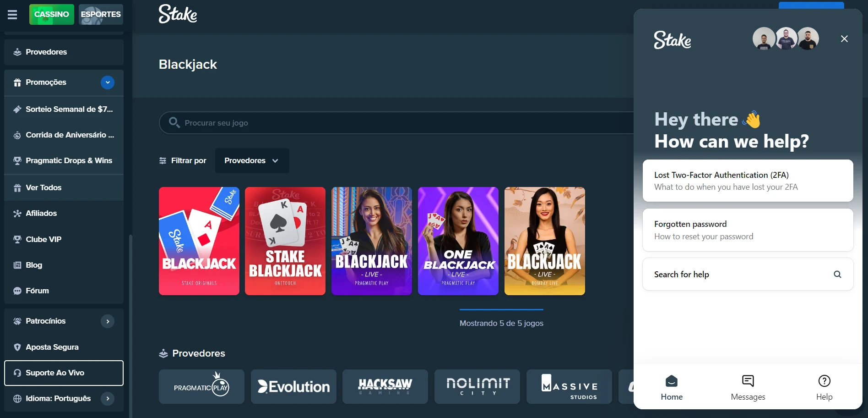The image size is (868, 418).
Task: Click the search magnifier icon
Action: tap(174, 122)
